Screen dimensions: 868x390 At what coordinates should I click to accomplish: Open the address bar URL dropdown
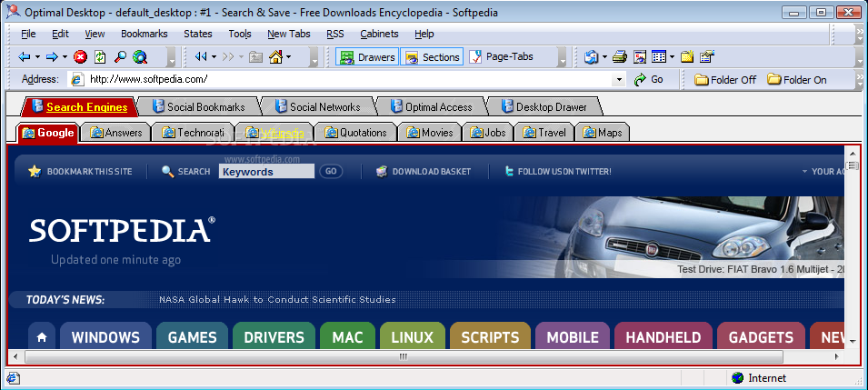click(x=620, y=79)
